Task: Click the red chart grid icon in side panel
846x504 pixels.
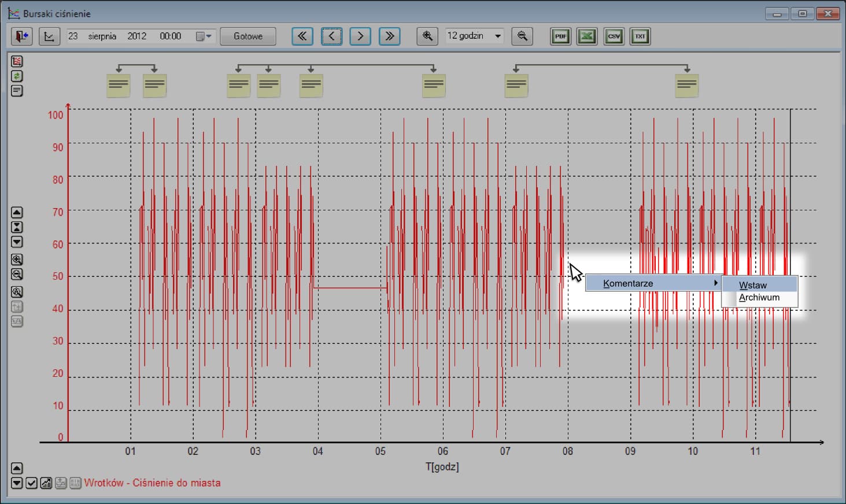Action: (17, 61)
